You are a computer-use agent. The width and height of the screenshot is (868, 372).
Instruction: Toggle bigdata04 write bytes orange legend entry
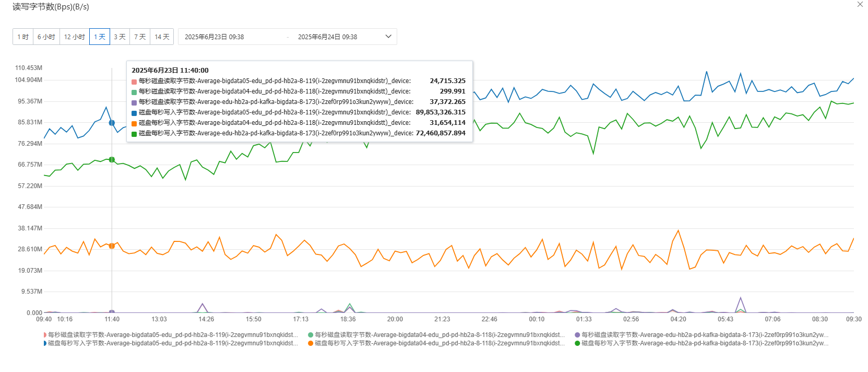point(436,343)
